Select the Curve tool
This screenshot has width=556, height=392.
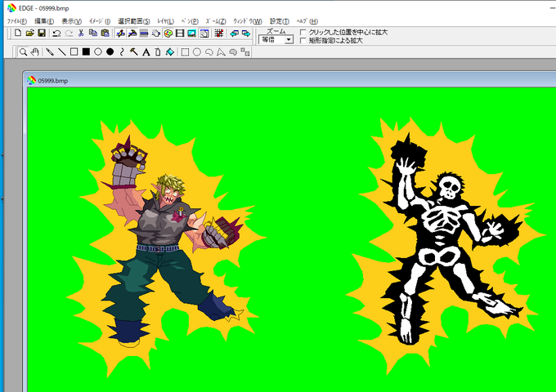point(122,52)
